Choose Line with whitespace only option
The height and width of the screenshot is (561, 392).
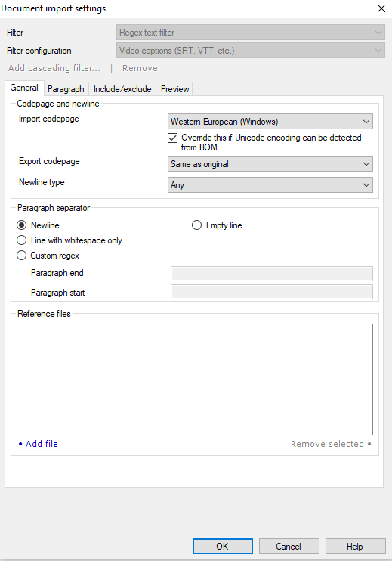point(21,240)
